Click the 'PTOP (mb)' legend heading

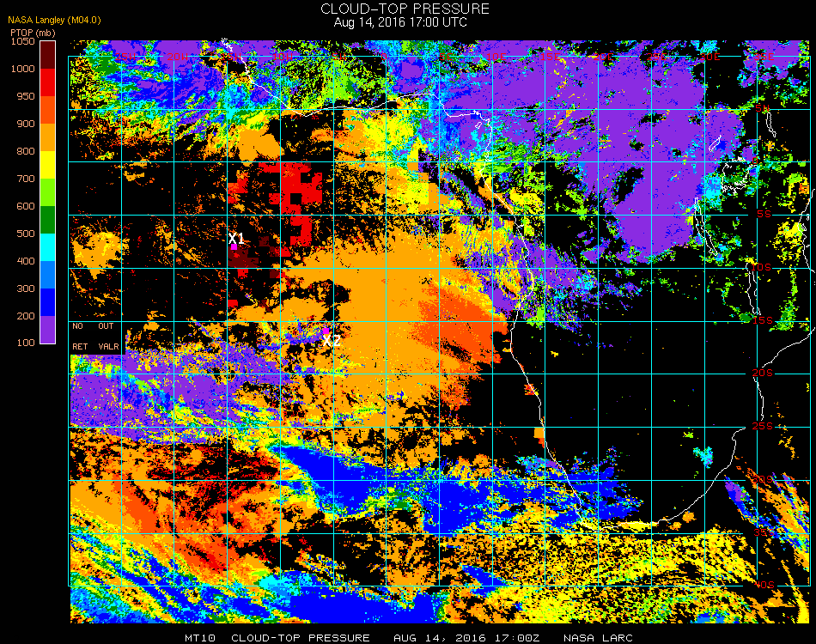33,33
